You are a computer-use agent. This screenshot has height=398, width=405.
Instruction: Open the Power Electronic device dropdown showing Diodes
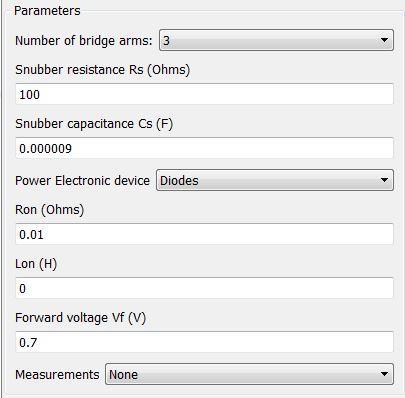[x=275, y=180]
